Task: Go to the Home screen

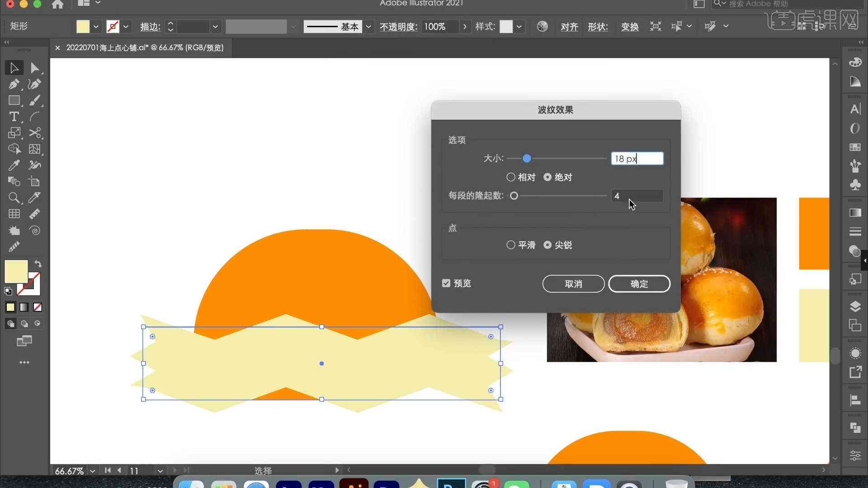Action: coord(57,5)
